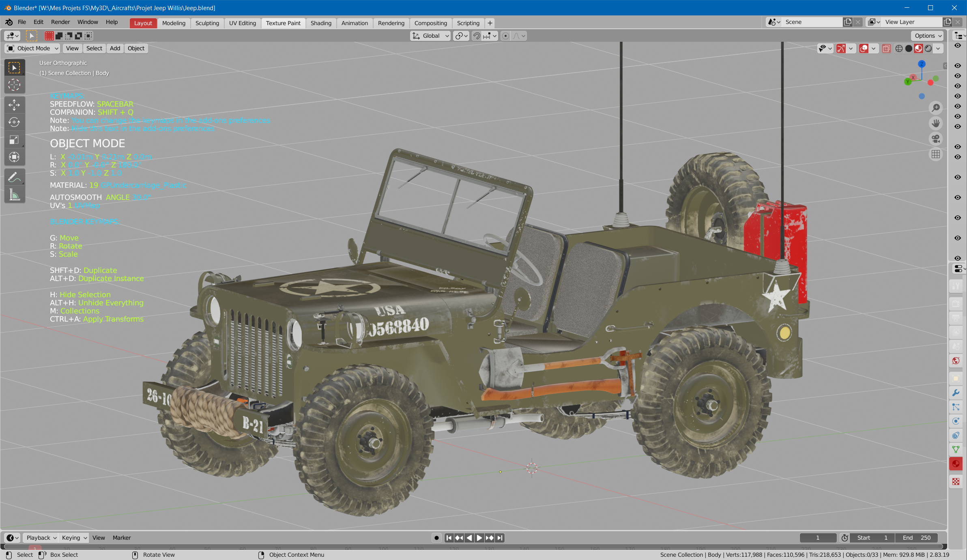Set selection mode to Intersect
Image resolution: width=967 pixels, height=560 pixels.
click(88, 36)
